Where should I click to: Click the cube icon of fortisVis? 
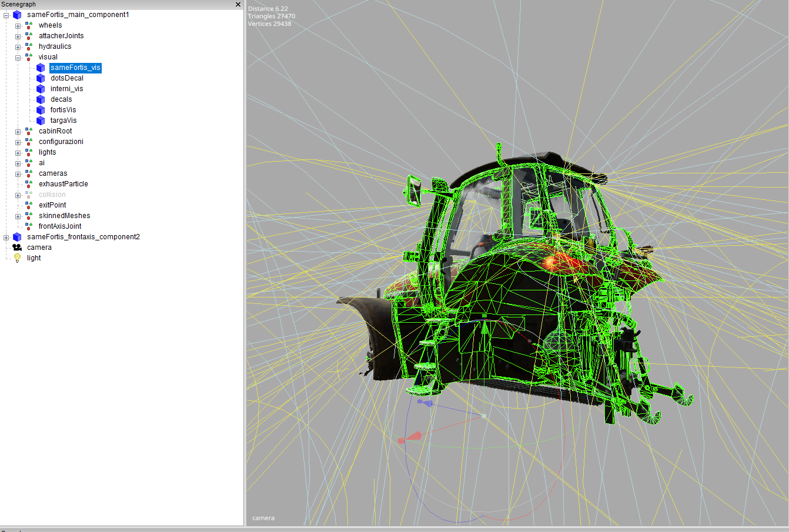41,110
